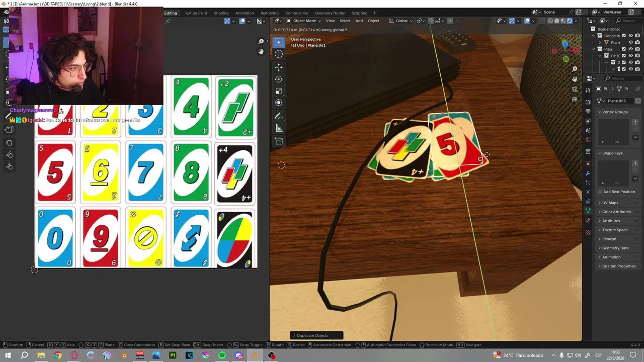
Task: Open the Object menu in viewport header
Action: click(373, 21)
